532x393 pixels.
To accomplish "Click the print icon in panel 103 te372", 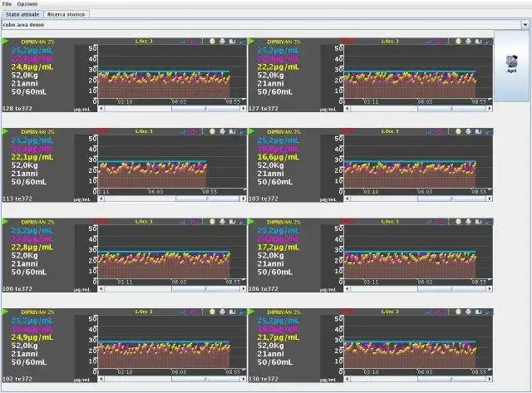I will point(468,131).
